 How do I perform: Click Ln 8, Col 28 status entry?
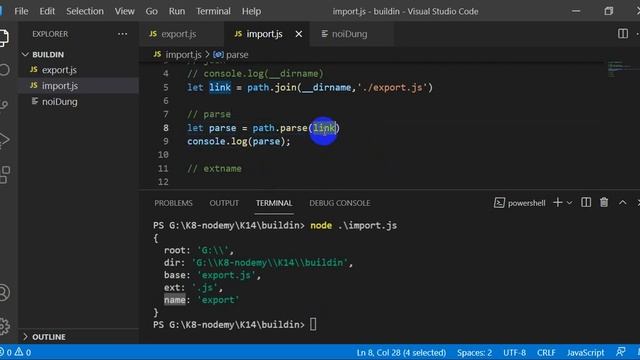(401, 352)
